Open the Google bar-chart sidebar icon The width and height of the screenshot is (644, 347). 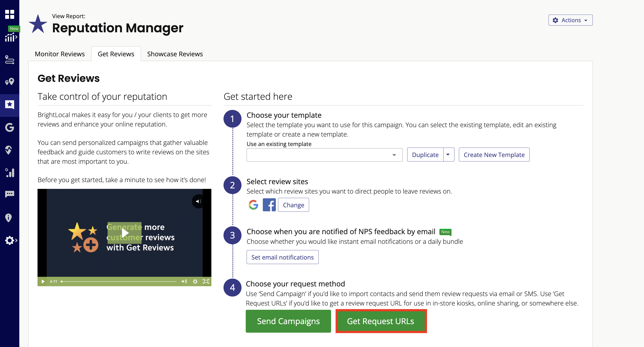point(9,172)
